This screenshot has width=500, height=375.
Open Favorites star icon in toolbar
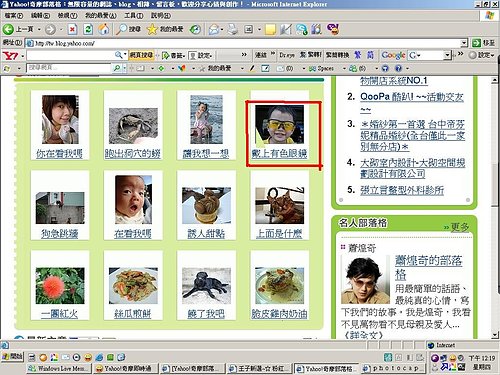[152, 29]
